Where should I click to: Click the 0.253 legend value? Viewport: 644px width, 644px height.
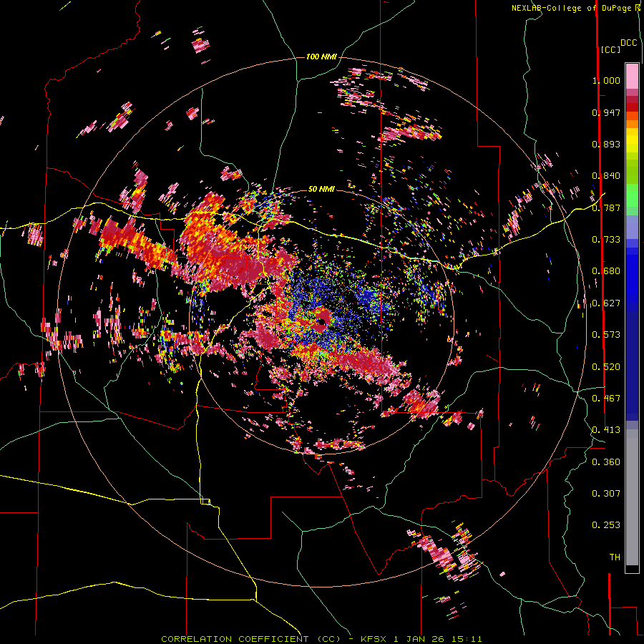coord(606,525)
